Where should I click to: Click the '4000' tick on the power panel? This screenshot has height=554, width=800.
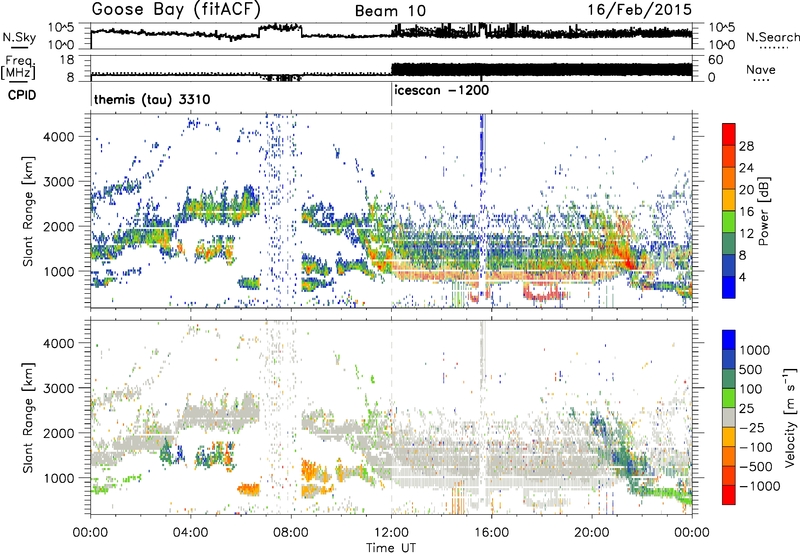tap(59, 137)
